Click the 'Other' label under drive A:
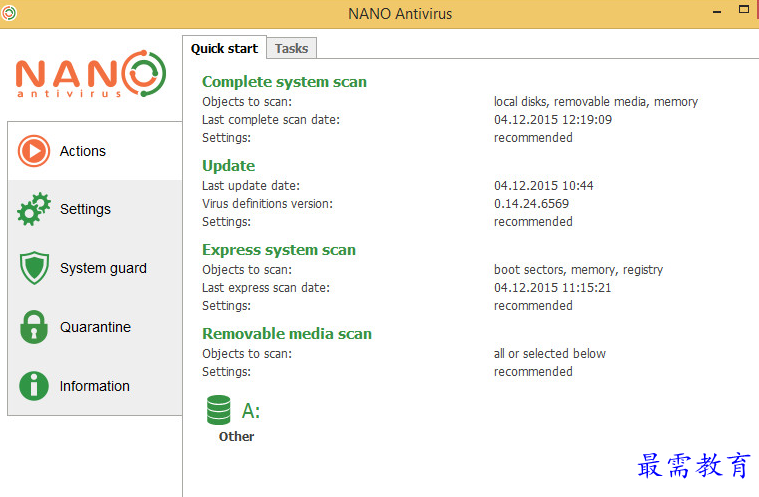The image size is (759, 497). [x=236, y=436]
